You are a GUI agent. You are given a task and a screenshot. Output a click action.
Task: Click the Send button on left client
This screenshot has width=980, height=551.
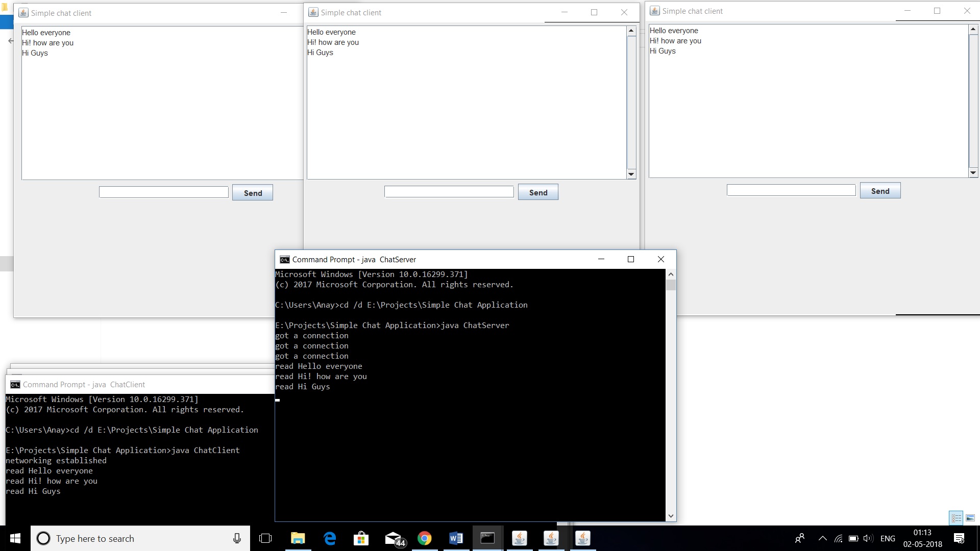253,193
